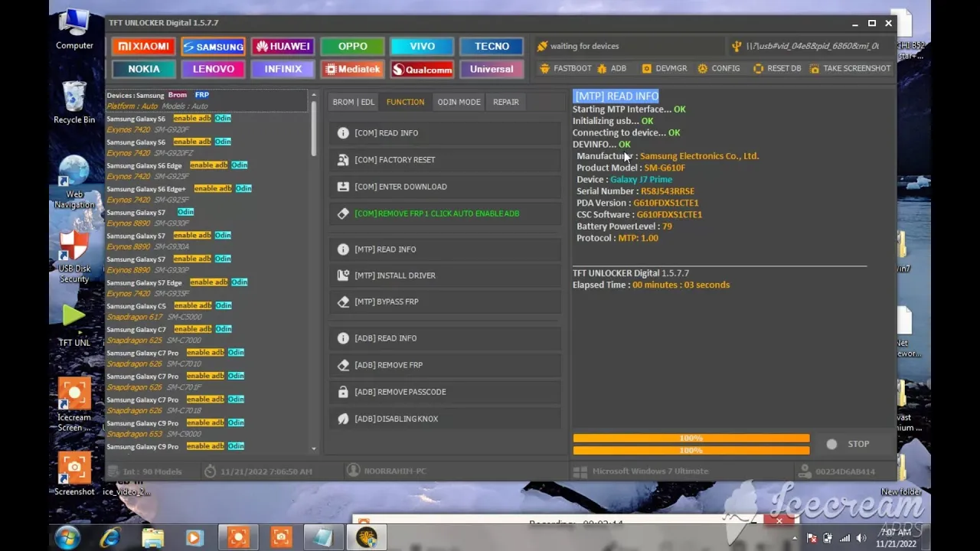Select Samsung Galaxy S6 Edge+ entry
Viewport: 980px width, 551px height.
pos(207,194)
